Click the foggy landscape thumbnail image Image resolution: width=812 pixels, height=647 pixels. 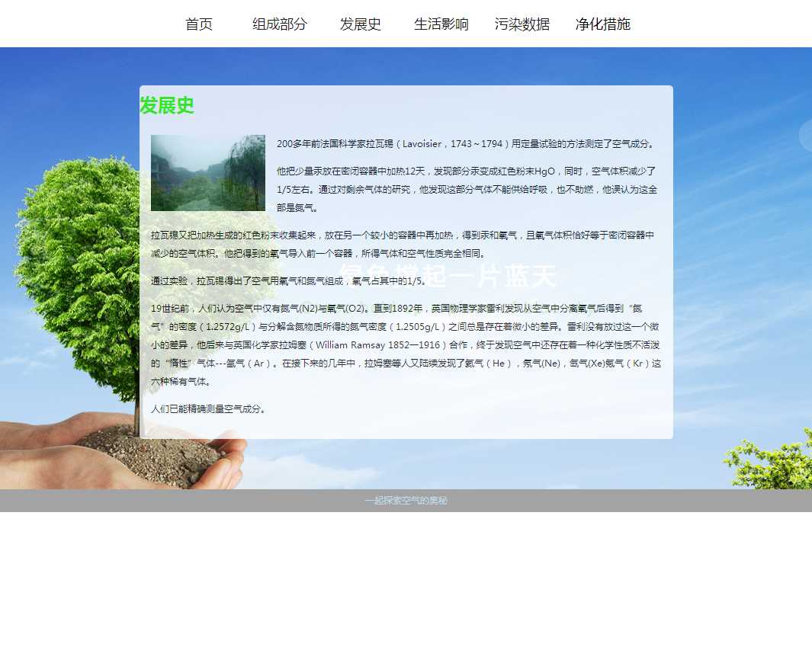pos(208,173)
